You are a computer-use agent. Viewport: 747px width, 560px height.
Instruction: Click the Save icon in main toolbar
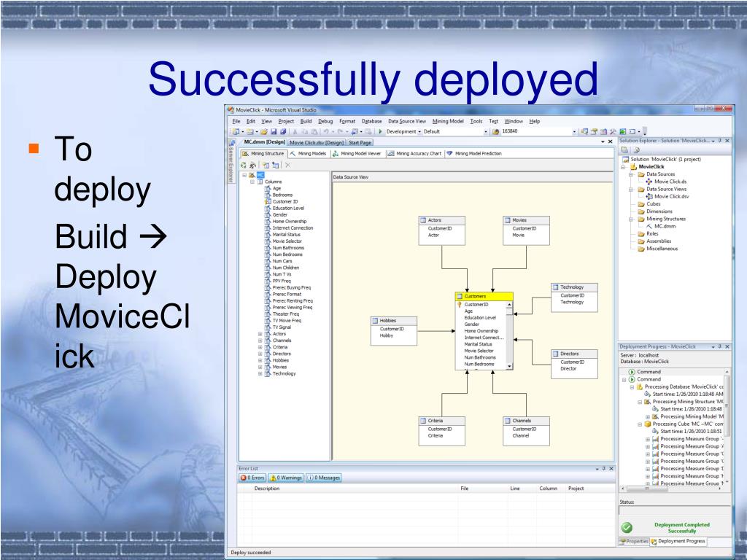point(274,131)
